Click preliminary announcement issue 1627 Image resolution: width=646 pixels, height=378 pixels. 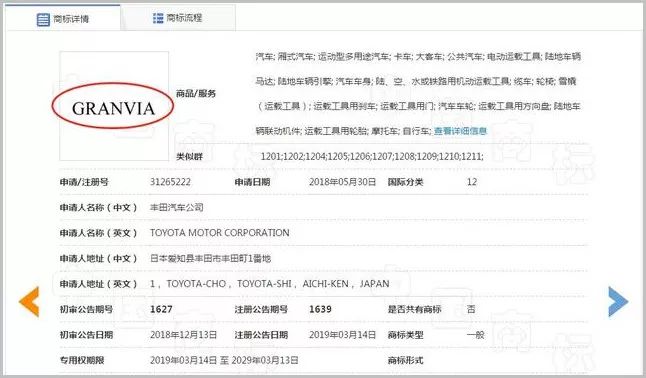[161, 309]
